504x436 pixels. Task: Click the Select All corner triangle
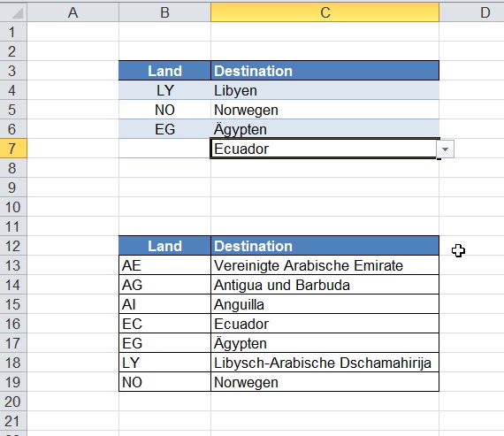point(14,12)
